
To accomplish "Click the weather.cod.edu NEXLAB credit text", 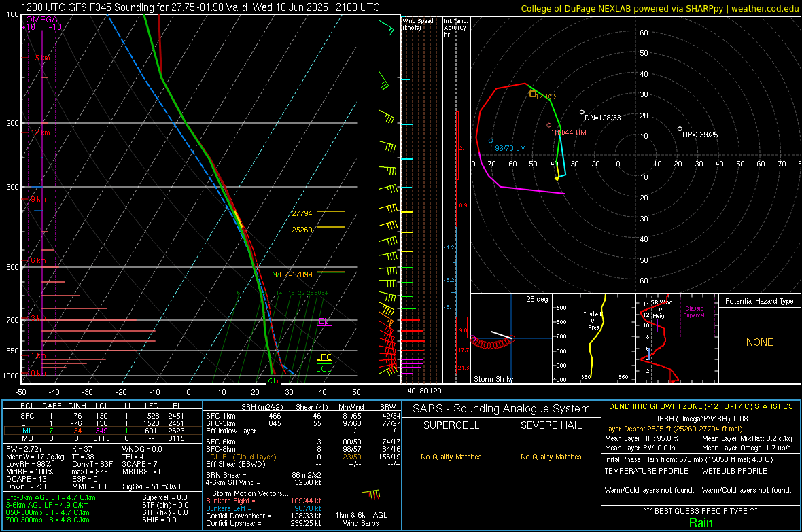I will (x=659, y=8).
